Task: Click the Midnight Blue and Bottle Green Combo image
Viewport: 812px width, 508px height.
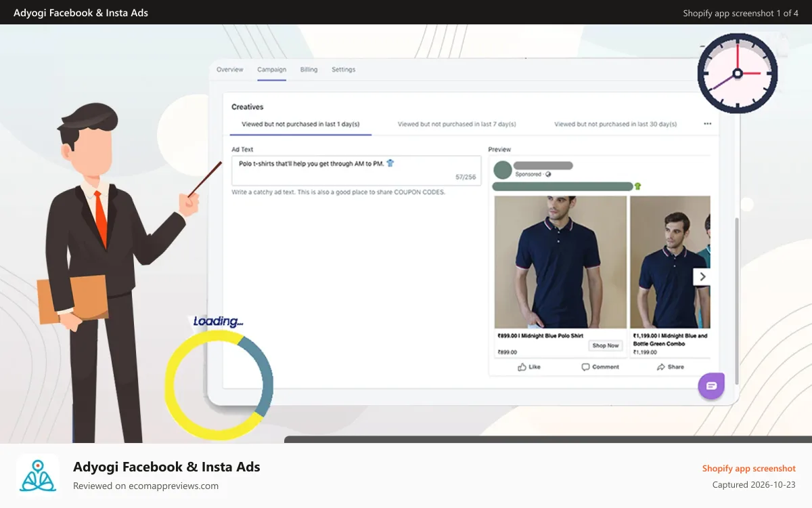Action: tap(670, 262)
